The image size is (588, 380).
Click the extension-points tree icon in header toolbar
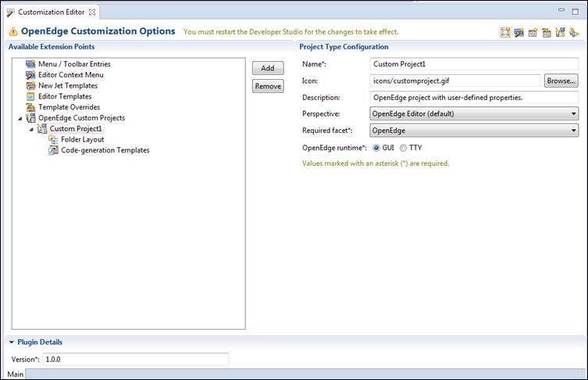[x=505, y=32]
